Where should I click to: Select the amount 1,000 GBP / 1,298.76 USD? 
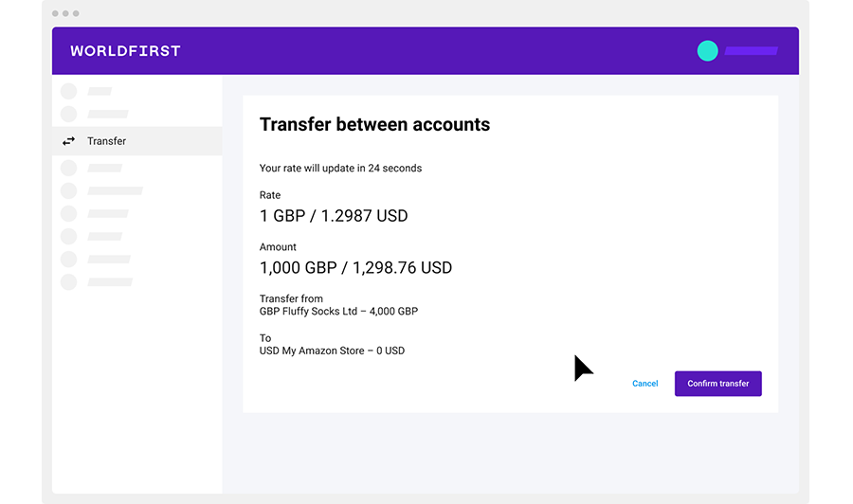point(355,267)
